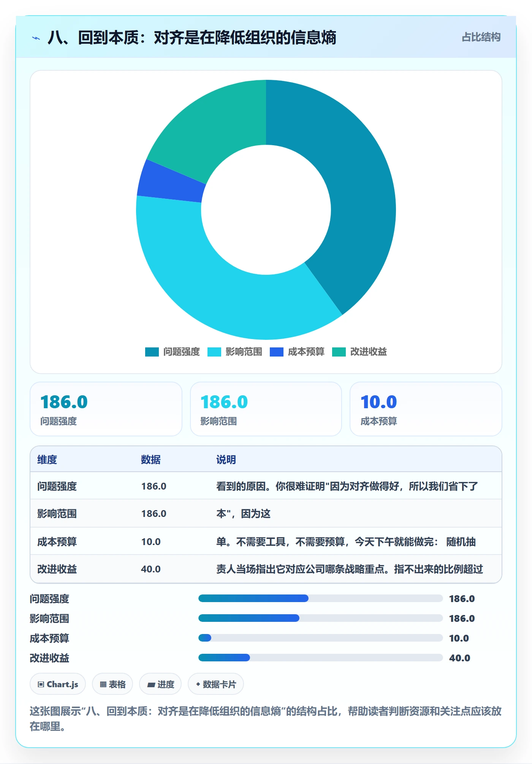Viewport: 532px width, 764px height.
Task: Toggle the 改进收益 legend swatch
Action: click(x=339, y=352)
